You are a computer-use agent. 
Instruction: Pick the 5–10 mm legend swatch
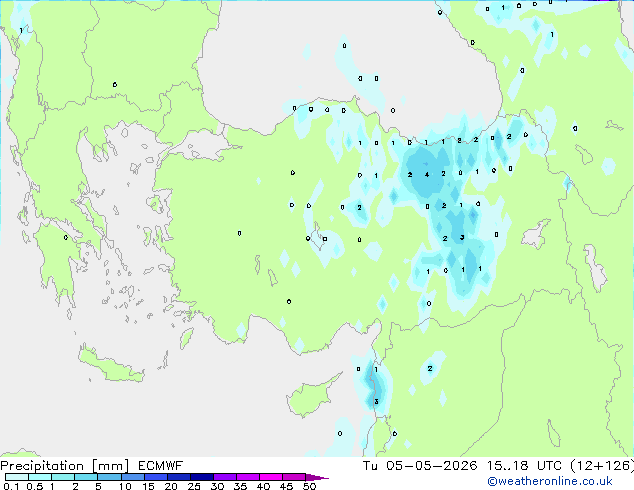[x=109, y=477]
